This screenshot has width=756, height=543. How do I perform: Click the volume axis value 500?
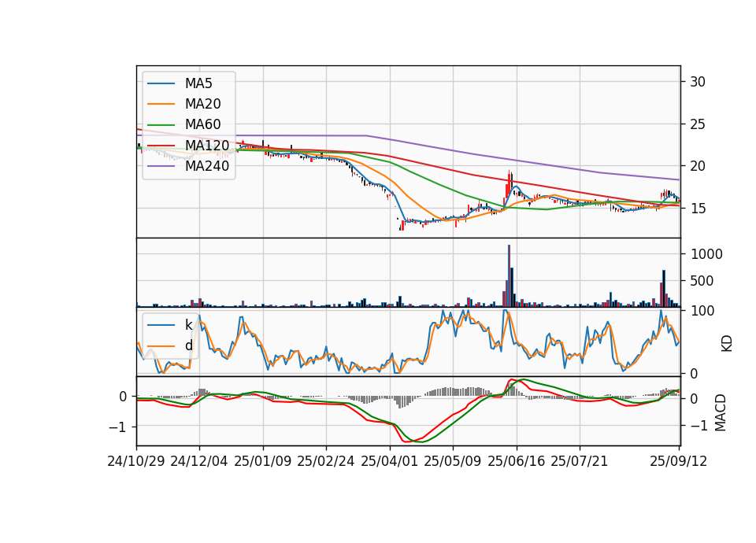click(702, 281)
